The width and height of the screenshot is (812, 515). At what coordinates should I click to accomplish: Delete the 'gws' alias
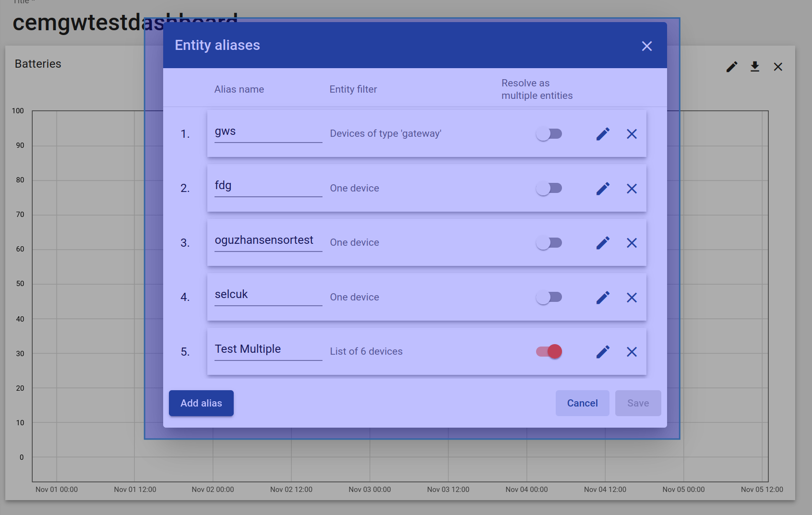(x=632, y=134)
